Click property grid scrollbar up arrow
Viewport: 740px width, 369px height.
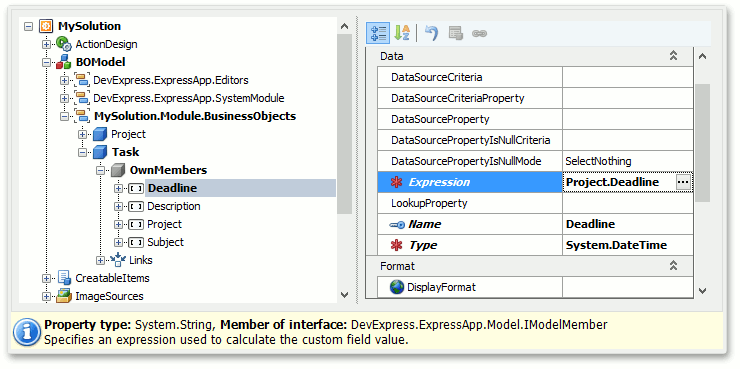(702, 56)
